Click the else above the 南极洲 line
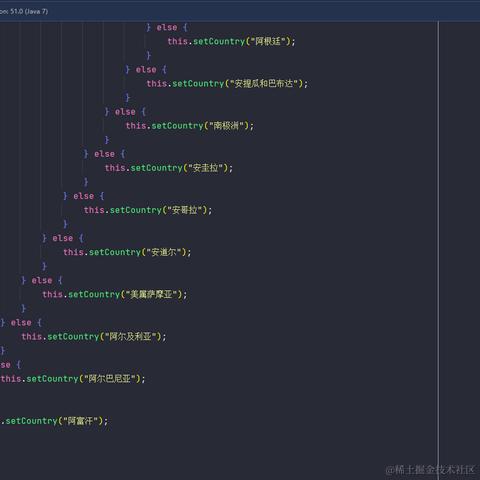This screenshot has width=480, height=480. point(125,112)
